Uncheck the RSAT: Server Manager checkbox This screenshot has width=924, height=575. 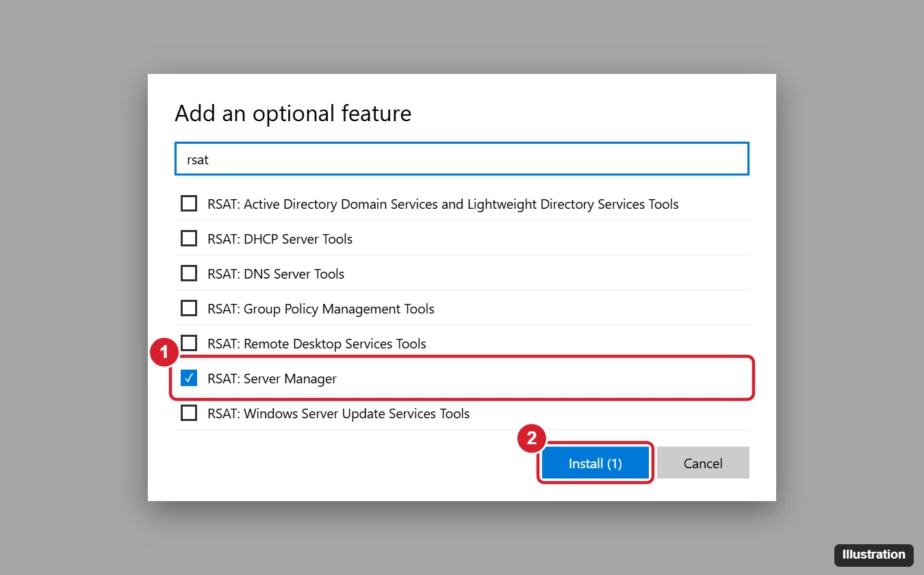tap(189, 378)
